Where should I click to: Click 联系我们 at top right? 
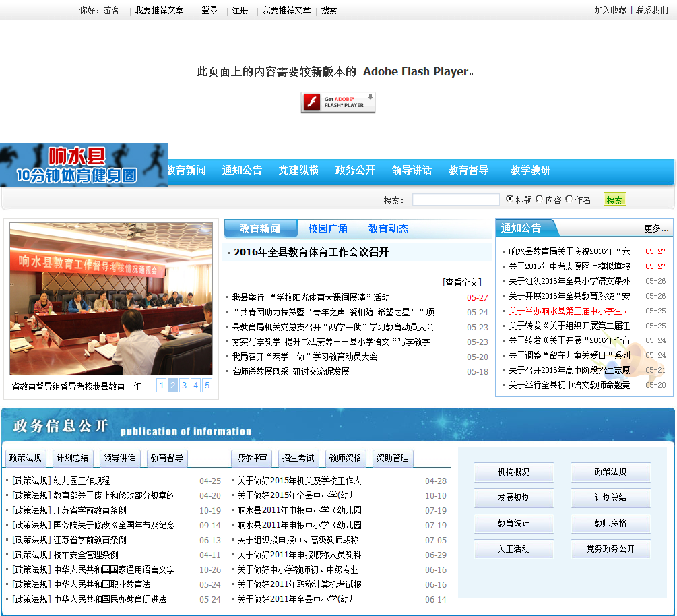click(x=652, y=10)
